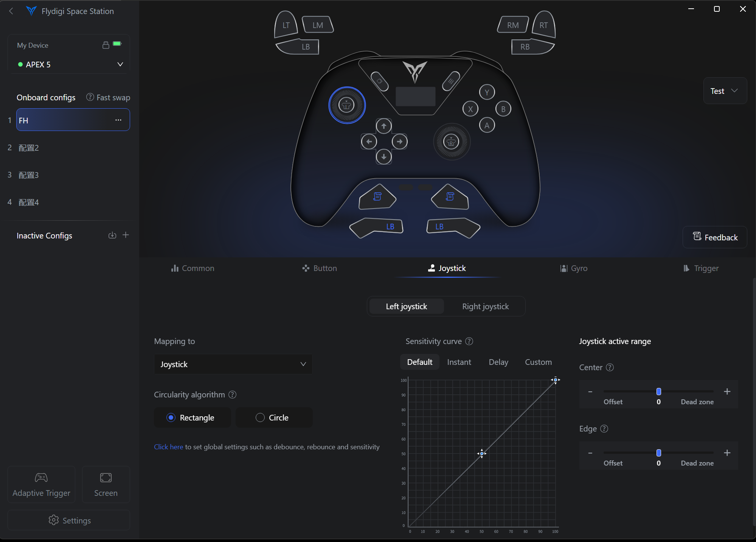Click the import icon beside Inactive Configs
This screenshot has height=542, width=756.
pyautogui.click(x=112, y=235)
